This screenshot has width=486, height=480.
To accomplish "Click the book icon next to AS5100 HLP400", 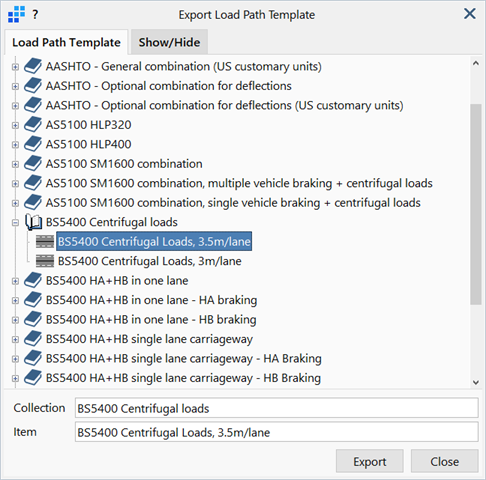I will point(33,144).
